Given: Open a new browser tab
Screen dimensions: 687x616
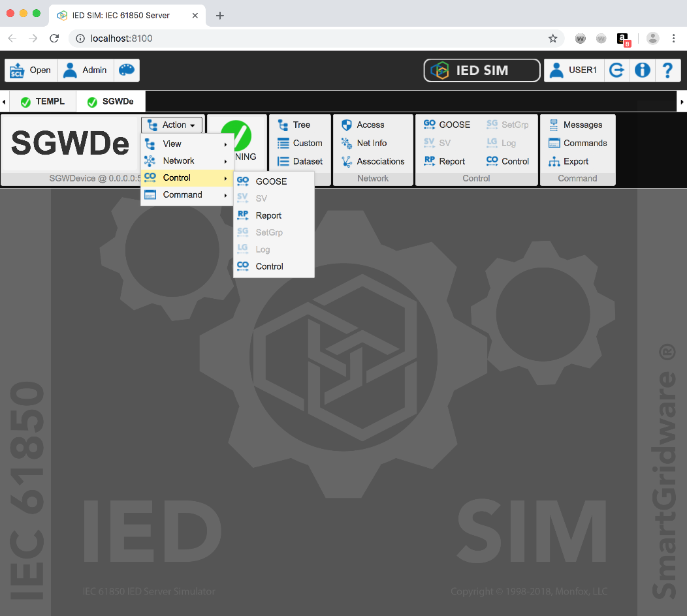Looking at the screenshot, I should tap(220, 15).
